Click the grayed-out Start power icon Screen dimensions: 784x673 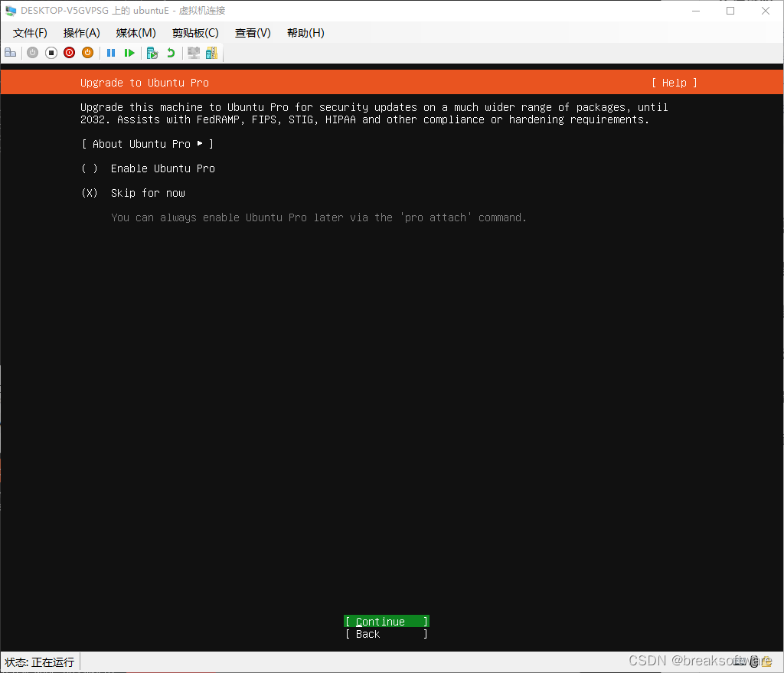pyautogui.click(x=32, y=53)
